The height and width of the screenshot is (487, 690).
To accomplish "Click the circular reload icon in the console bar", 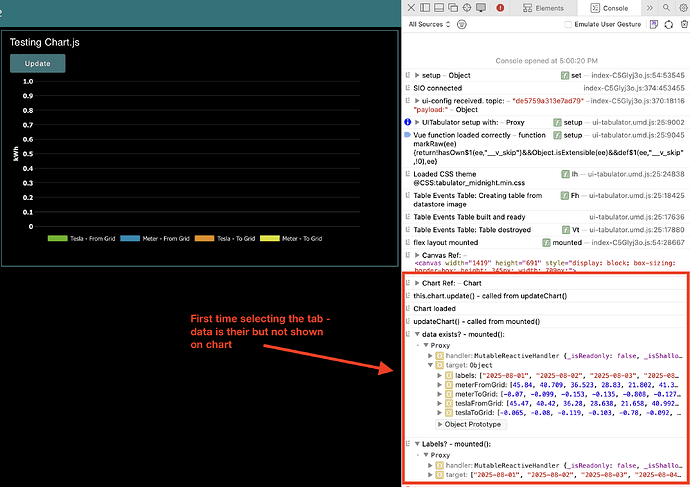I will (x=669, y=25).
